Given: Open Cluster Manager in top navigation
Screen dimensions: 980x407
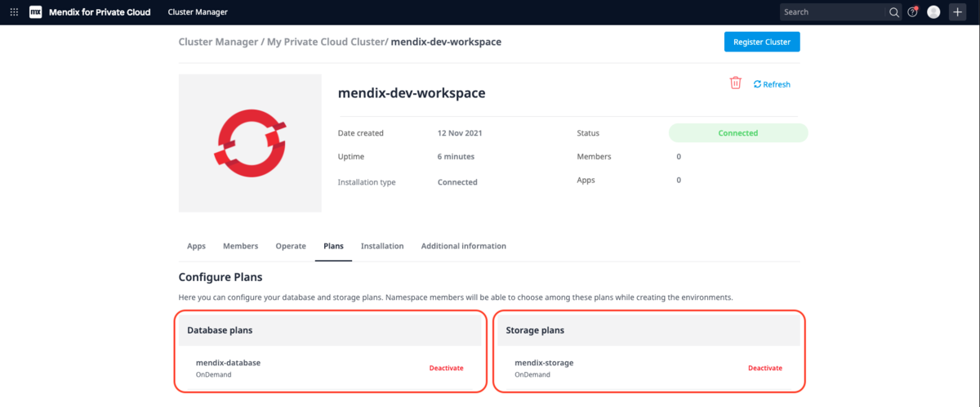Looking at the screenshot, I should tap(198, 12).
